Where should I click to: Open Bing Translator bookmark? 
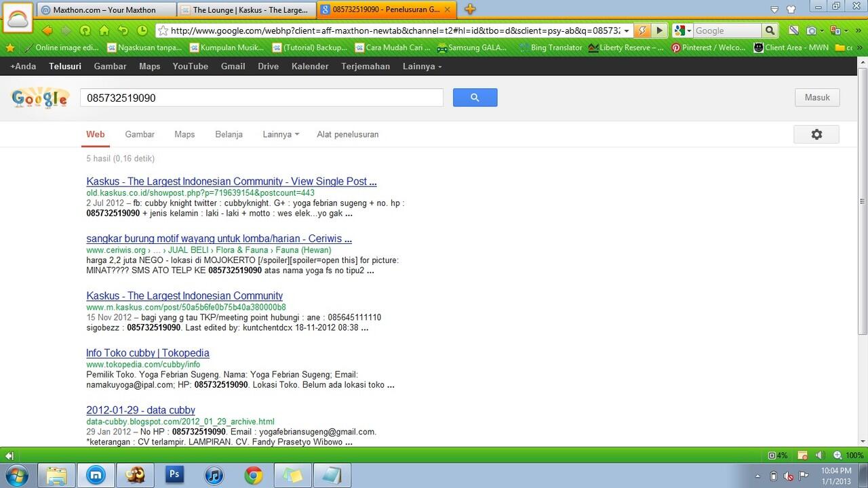pos(550,47)
